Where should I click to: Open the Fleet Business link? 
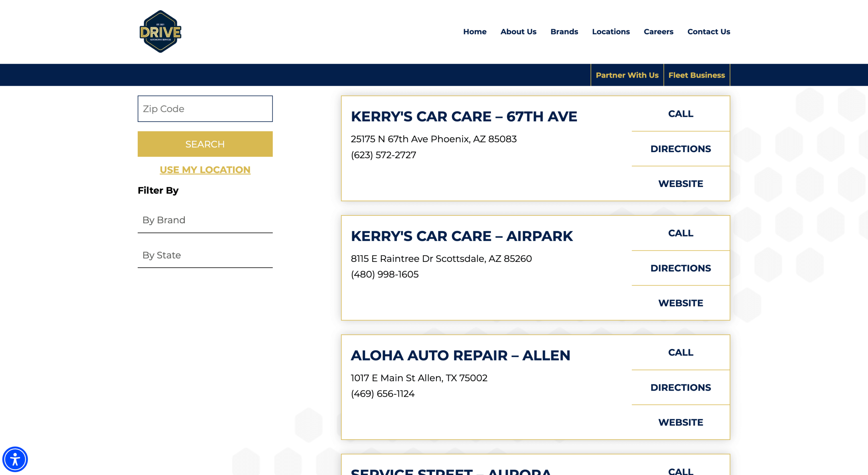pos(696,75)
